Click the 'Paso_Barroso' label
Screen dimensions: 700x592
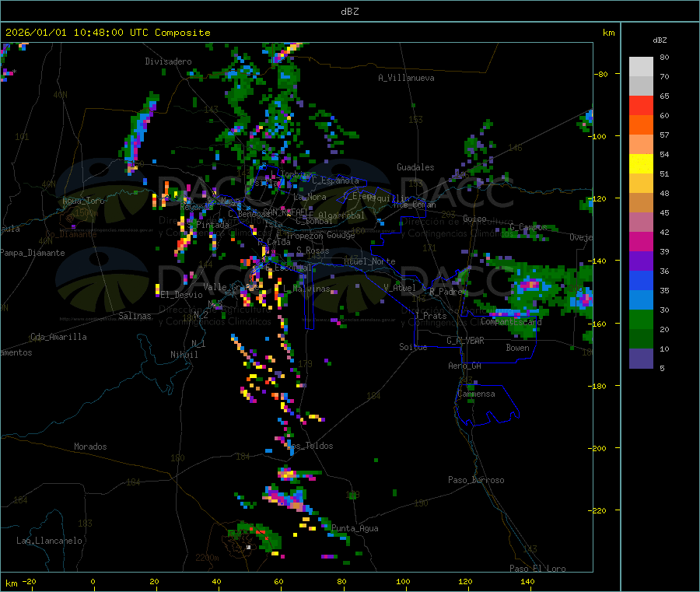(x=476, y=480)
